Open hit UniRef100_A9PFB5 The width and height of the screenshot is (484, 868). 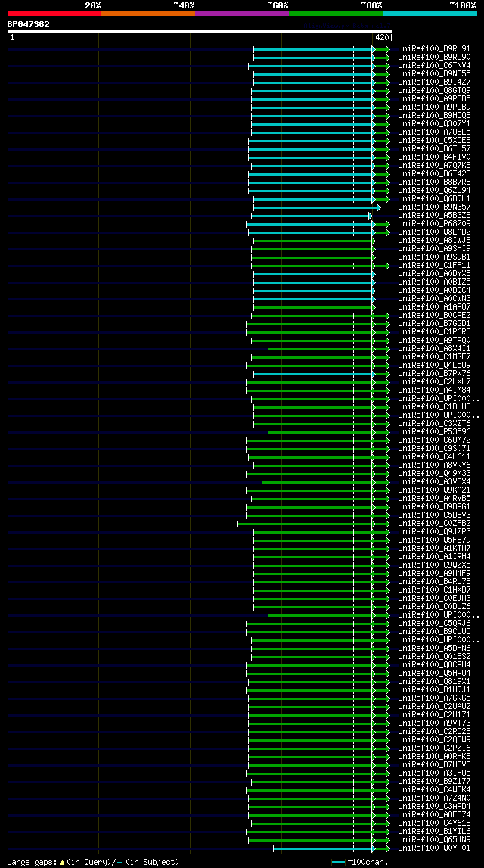(434, 98)
